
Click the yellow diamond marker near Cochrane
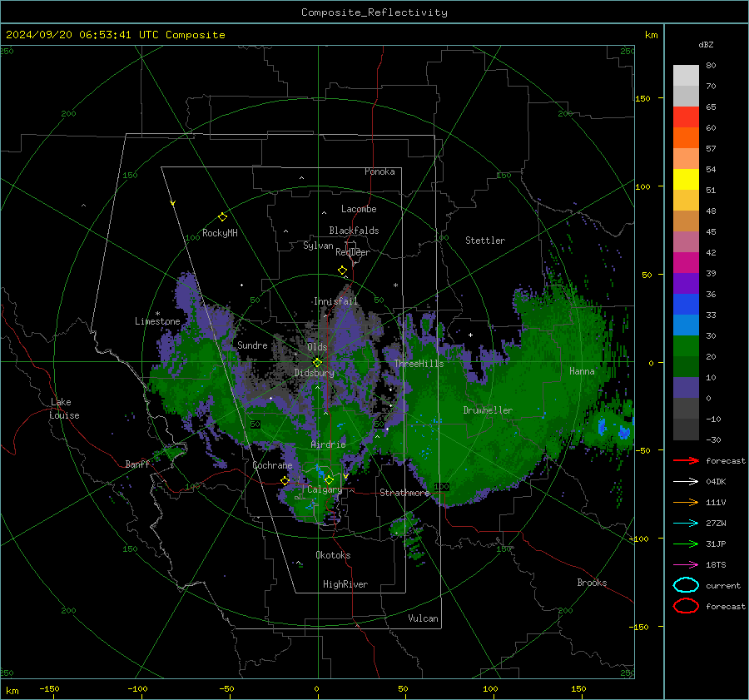click(285, 480)
